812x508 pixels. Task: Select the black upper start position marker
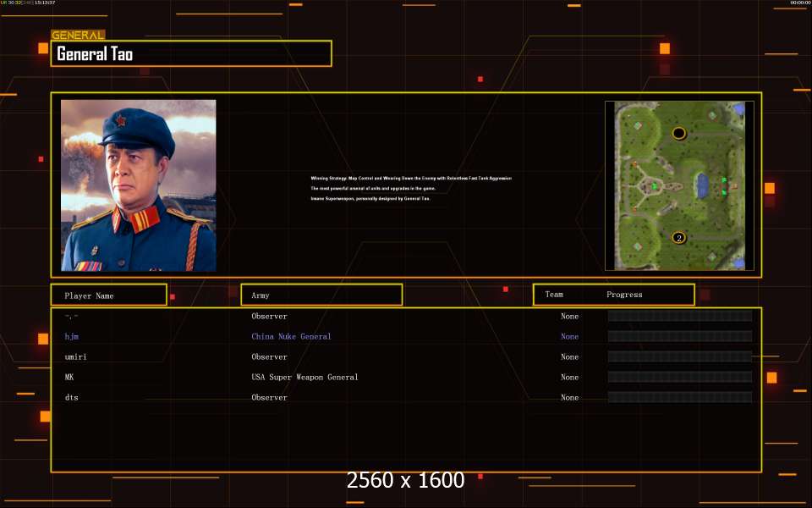679,133
